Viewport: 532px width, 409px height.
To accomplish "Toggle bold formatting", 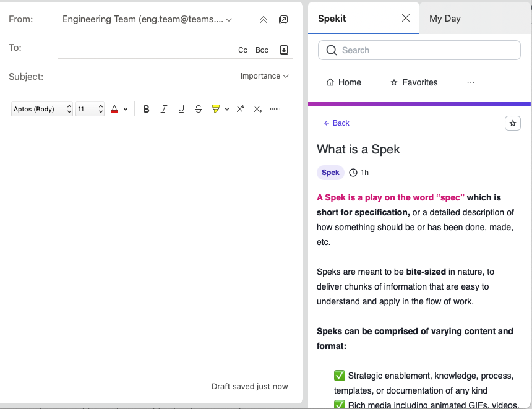I will click(x=147, y=109).
